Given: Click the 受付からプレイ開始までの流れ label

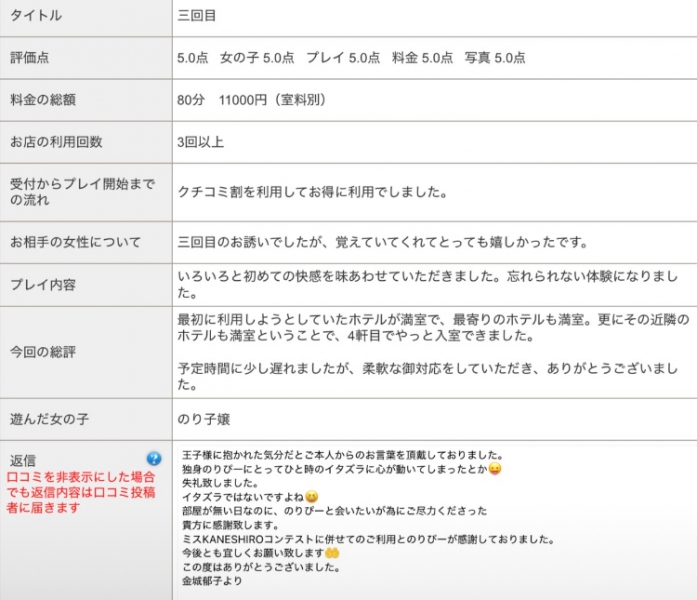Looking at the screenshot, I should click(x=83, y=192).
